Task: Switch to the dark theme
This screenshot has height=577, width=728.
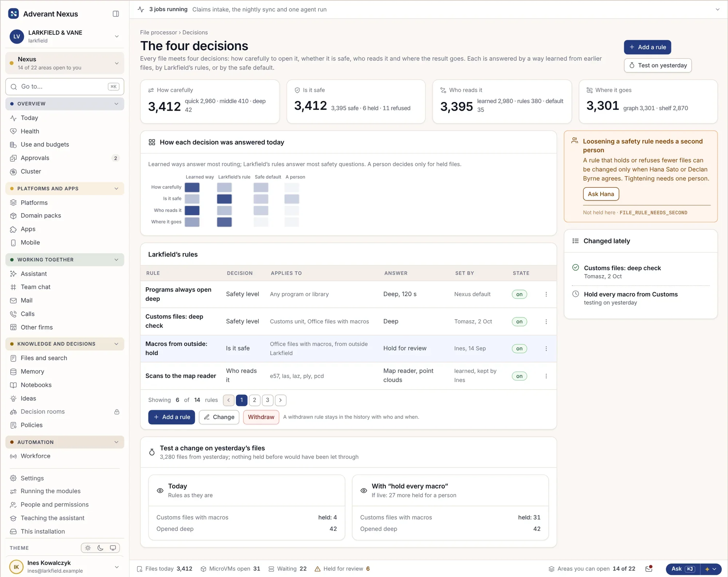Action: (x=100, y=548)
